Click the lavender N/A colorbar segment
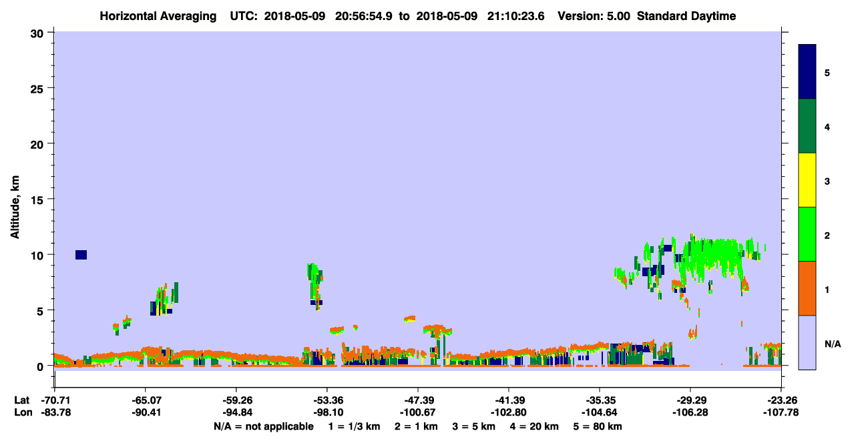The width and height of the screenshot is (868, 445). coord(807,342)
